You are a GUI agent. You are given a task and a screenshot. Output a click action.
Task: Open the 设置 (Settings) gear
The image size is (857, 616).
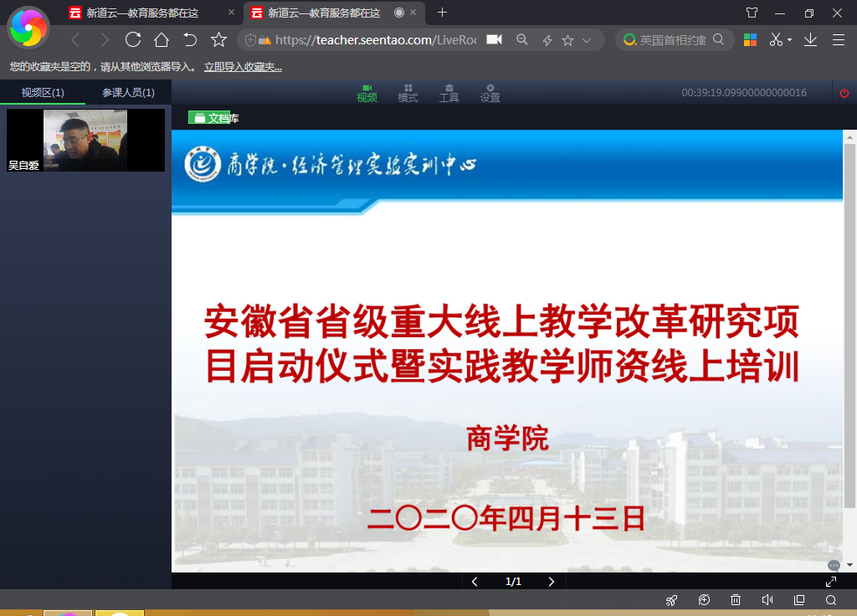(490, 93)
